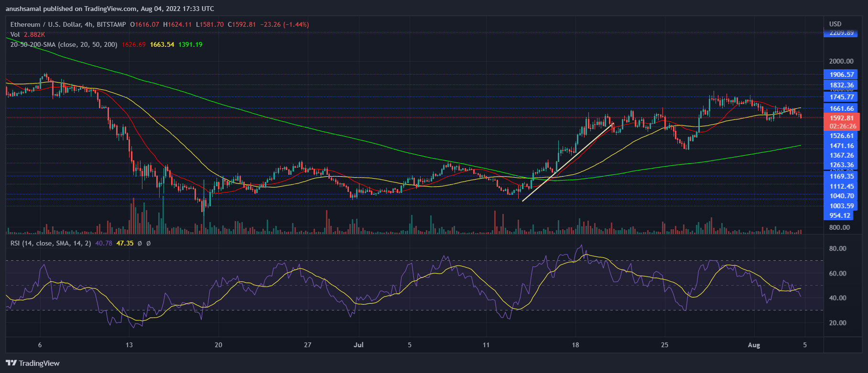Click the 20.00 RSI axis label
This screenshot has height=373, width=868.
(x=837, y=323)
